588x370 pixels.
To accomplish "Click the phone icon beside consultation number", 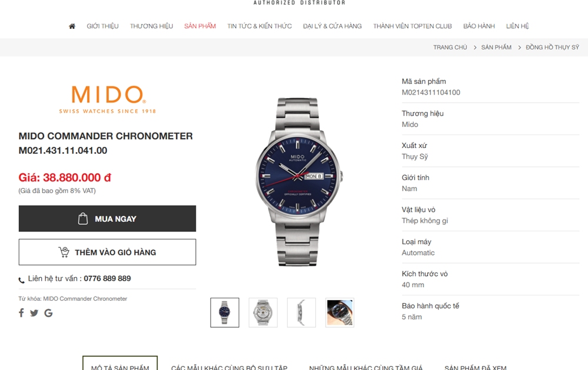I will pos(21,280).
